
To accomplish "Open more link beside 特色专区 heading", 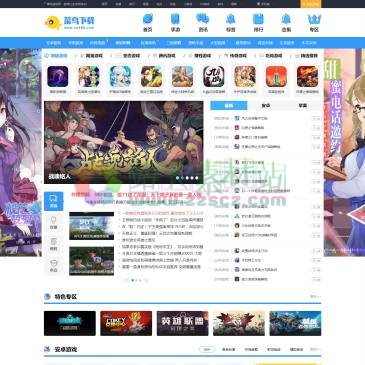I will (315, 296).
